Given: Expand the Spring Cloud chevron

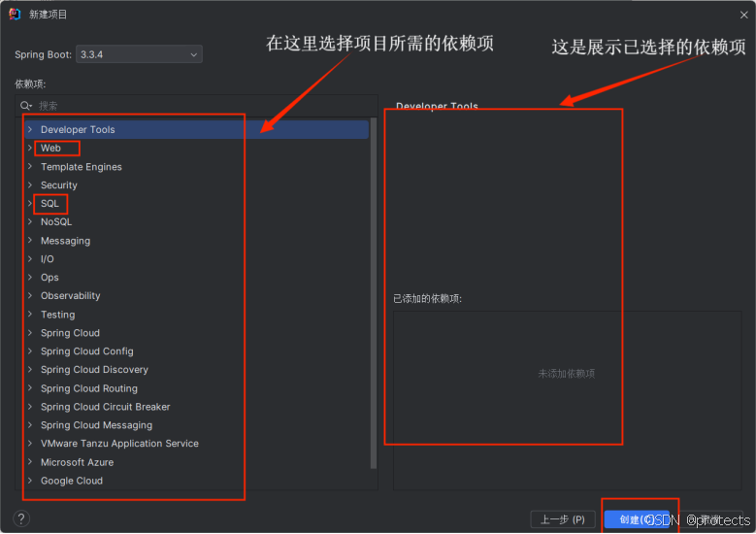Looking at the screenshot, I should (30, 332).
